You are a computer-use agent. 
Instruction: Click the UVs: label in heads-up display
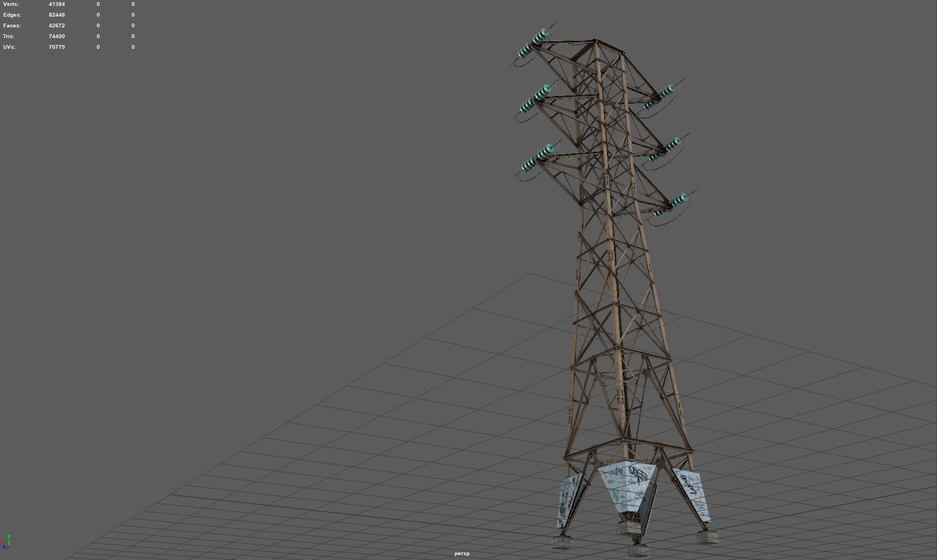pos(9,47)
